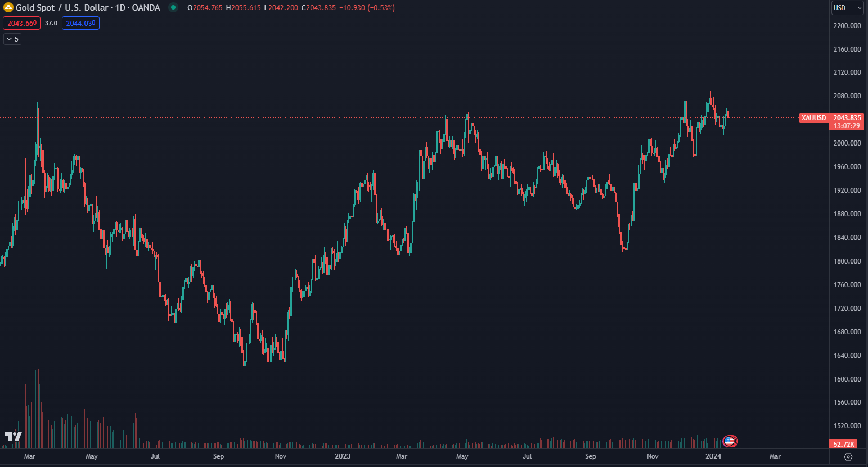Click the XAUUSD price line tag
Viewport: 868px width, 467px height.
(813, 118)
